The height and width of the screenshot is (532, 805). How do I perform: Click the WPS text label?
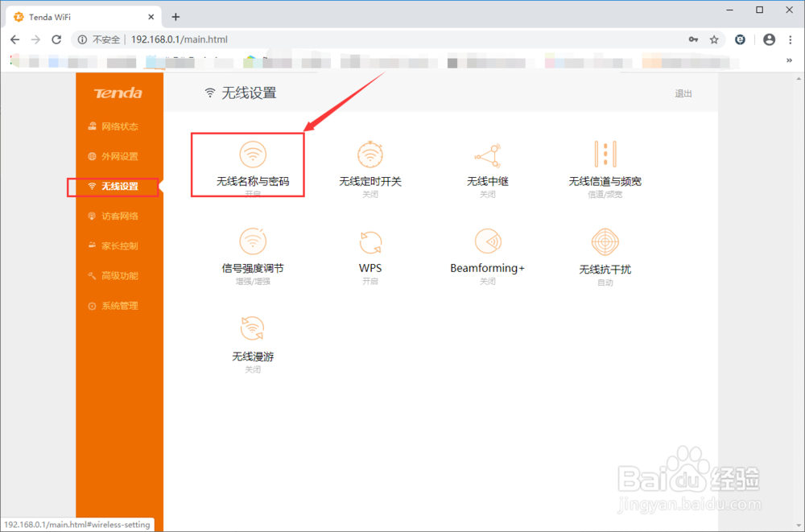click(370, 268)
